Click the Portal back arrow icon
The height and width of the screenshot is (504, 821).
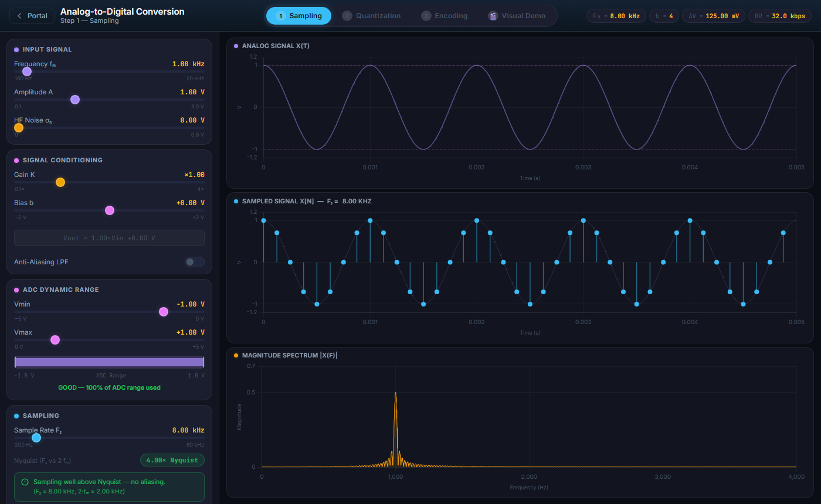coord(19,16)
